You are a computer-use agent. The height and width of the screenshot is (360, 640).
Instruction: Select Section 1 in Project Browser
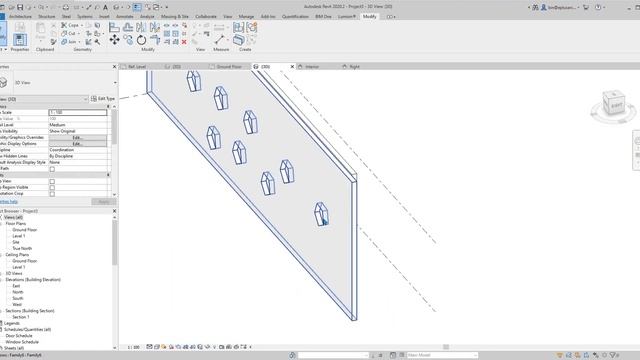(x=20, y=317)
